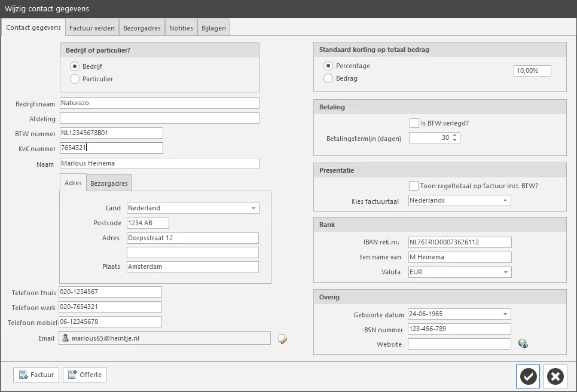Click the Plaats field Amsterdam

click(193, 267)
